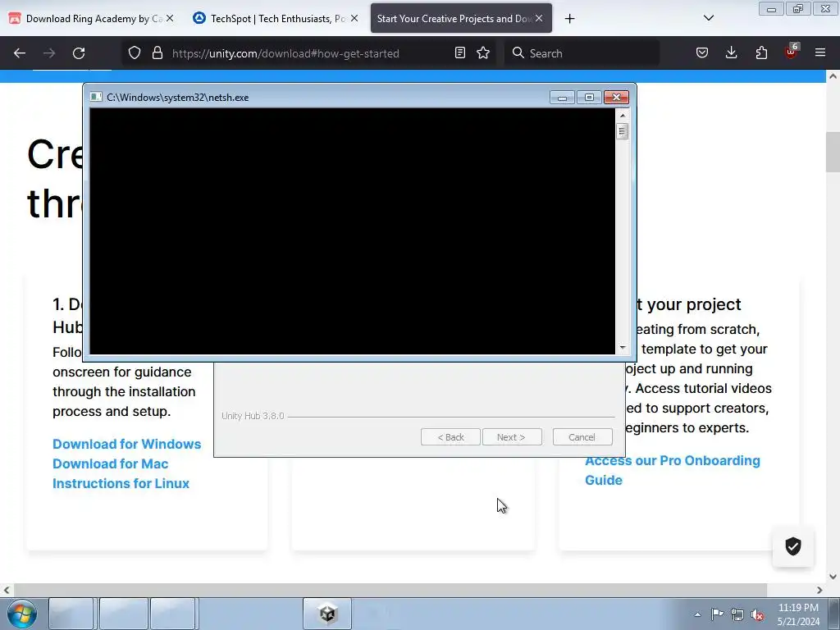Show hidden system tray icons arrow
The width and height of the screenshot is (840, 630).
[x=697, y=614]
